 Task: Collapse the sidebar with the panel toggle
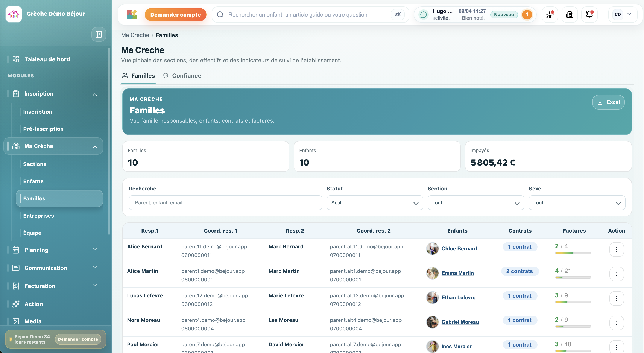tap(99, 34)
